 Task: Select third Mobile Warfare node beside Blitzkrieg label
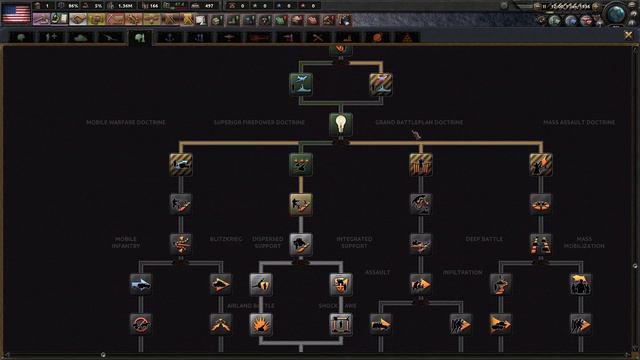coord(181,244)
